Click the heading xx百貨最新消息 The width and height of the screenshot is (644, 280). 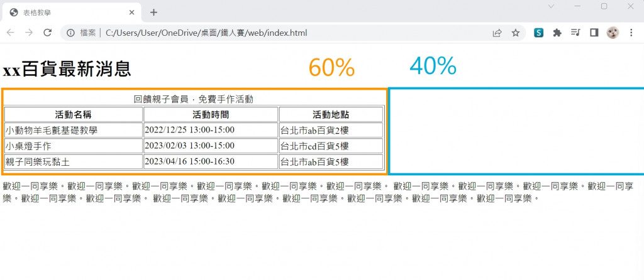tap(67, 69)
